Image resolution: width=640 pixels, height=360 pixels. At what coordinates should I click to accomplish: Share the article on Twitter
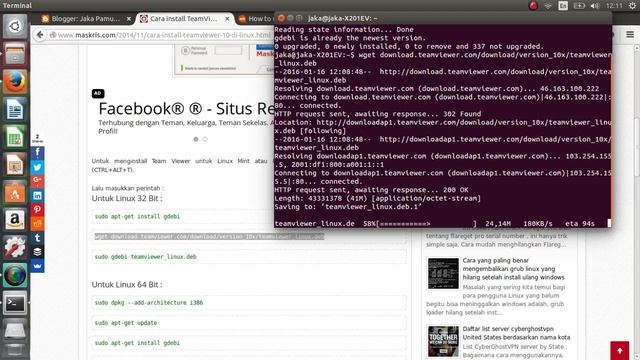click(x=37, y=167)
